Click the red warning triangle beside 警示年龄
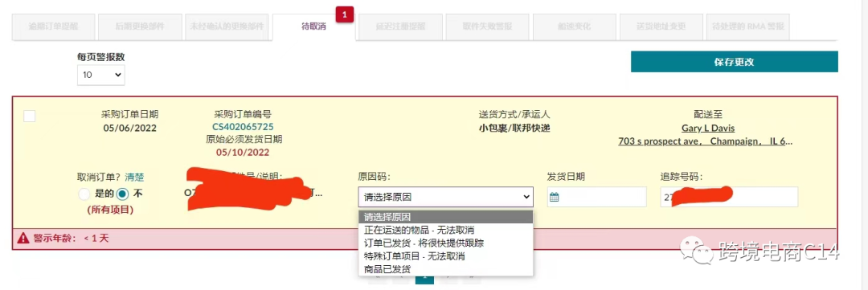The image size is (868, 290). click(23, 239)
